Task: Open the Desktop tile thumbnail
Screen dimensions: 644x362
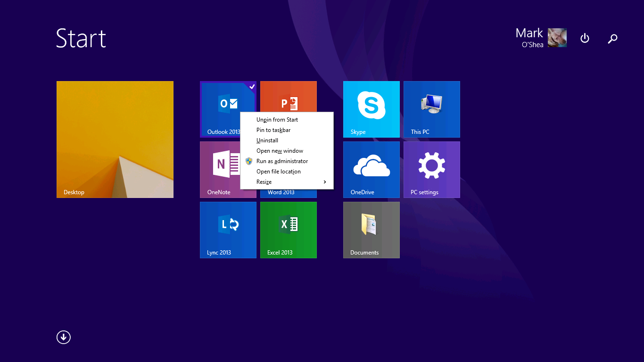Action: 115,139
